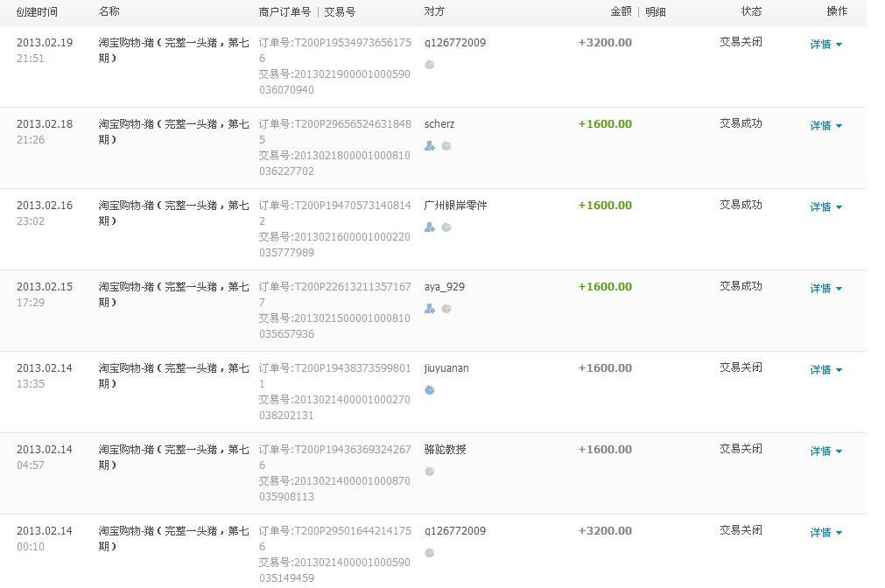Click gray Wangwang icon under 广州银岸零件

[x=446, y=227]
